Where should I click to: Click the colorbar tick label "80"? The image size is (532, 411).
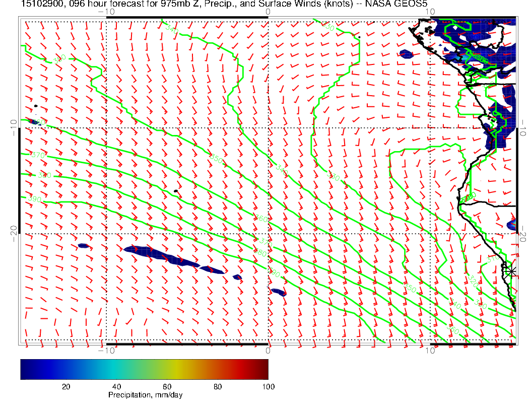tap(218, 387)
